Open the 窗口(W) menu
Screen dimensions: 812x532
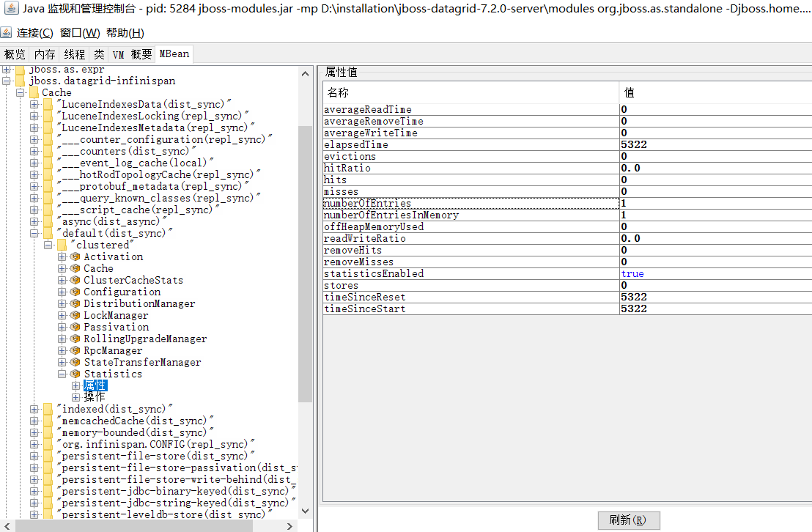click(80, 33)
